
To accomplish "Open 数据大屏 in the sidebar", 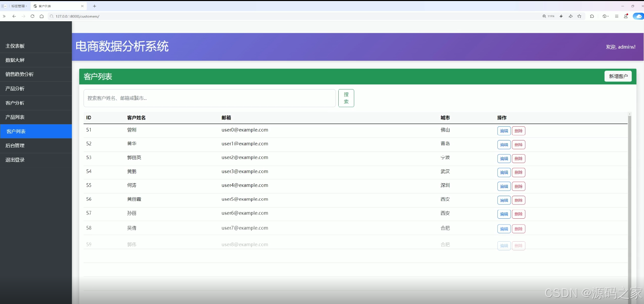I will [36, 60].
